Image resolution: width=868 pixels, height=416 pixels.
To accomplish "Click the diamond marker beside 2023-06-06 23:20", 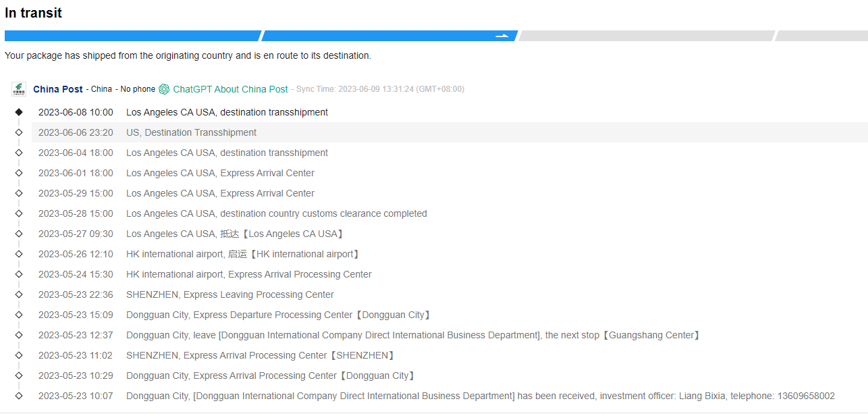I will click(x=19, y=132).
